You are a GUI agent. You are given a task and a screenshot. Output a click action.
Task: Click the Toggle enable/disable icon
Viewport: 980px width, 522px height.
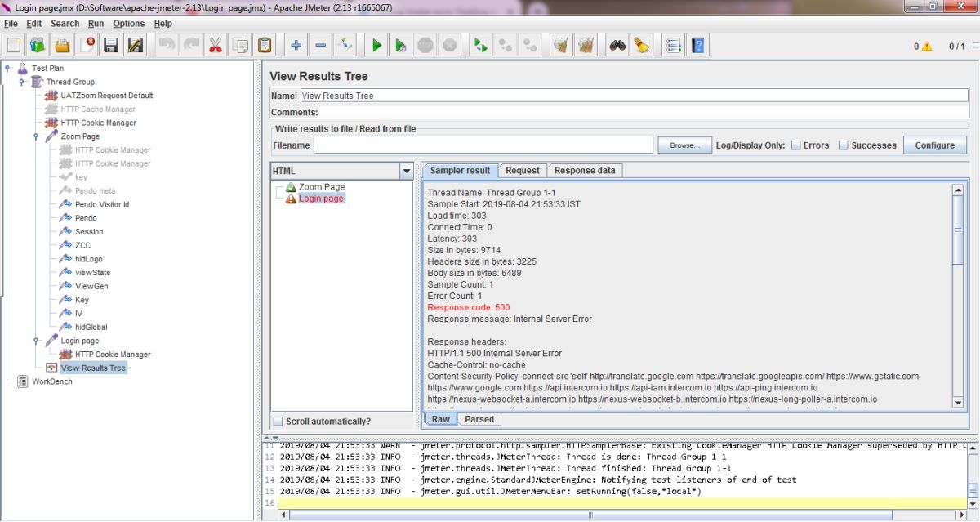(x=345, y=45)
